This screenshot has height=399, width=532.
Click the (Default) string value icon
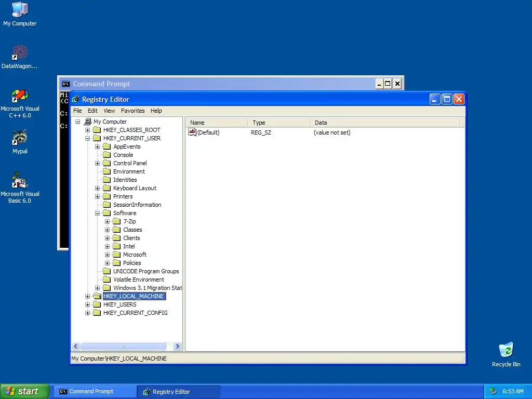click(192, 132)
